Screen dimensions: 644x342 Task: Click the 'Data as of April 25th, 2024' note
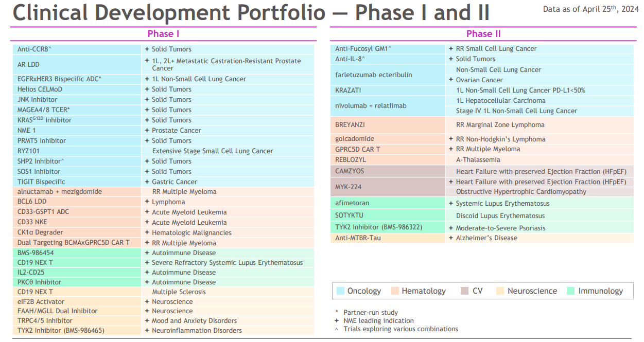click(x=590, y=9)
